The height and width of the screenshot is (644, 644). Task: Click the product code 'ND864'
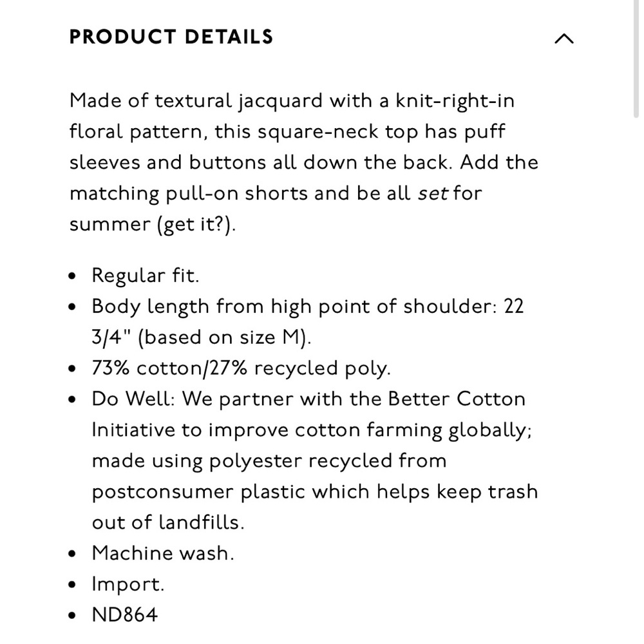click(x=125, y=615)
